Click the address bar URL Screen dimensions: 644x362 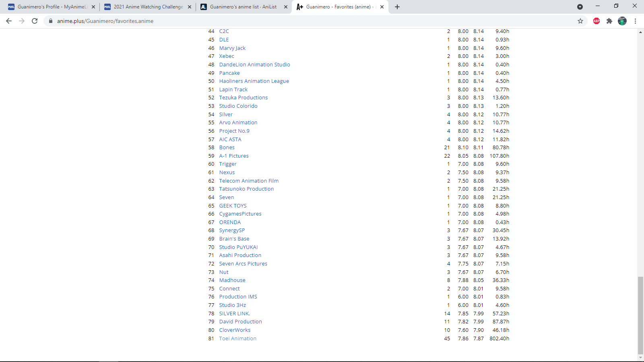tap(105, 21)
